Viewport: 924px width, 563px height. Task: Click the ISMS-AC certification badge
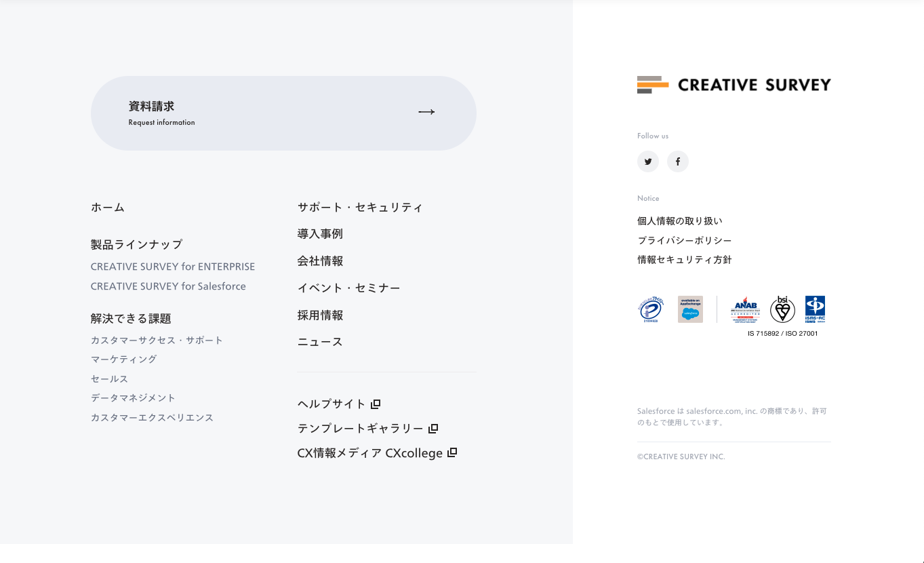point(815,309)
